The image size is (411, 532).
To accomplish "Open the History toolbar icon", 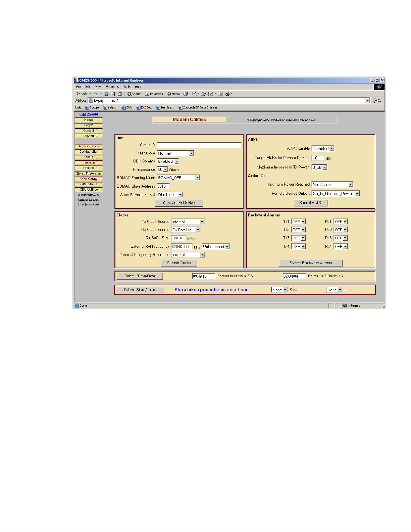I will (x=186, y=94).
